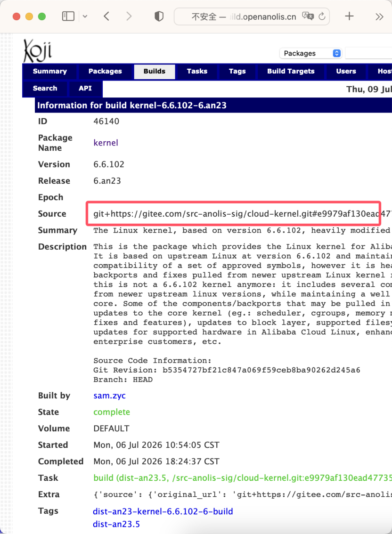
Task: Go back to previous page
Action: pyautogui.click(x=106, y=16)
